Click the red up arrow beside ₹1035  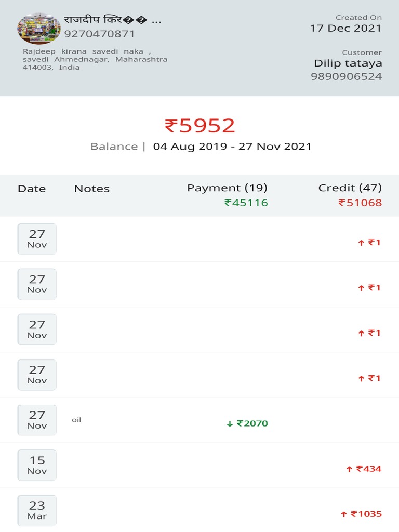pos(344,514)
